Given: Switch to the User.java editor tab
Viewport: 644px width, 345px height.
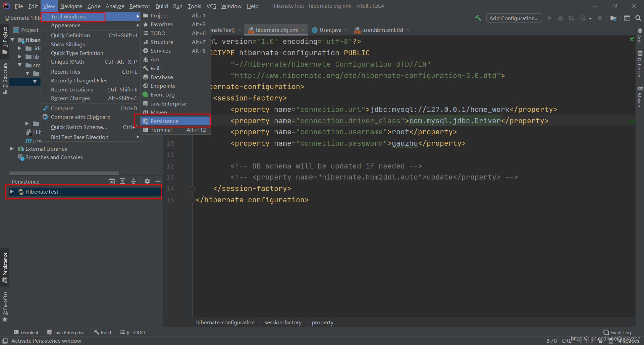Looking at the screenshot, I should click(330, 30).
